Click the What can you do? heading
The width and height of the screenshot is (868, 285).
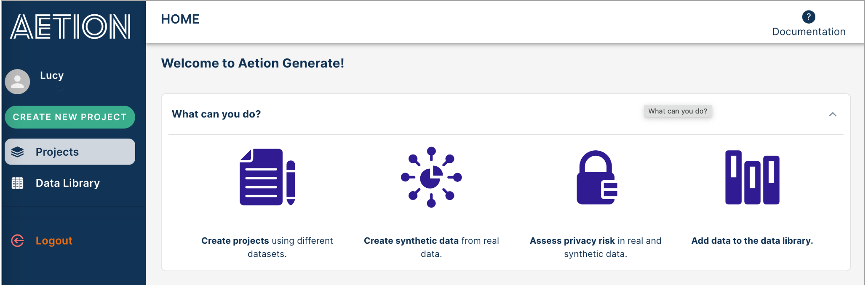(x=216, y=114)
